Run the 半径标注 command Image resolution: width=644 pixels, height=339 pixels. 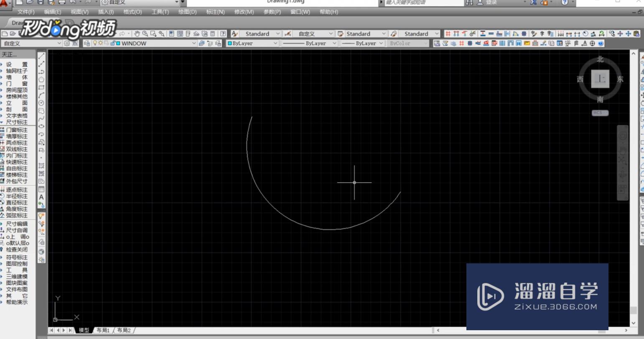coord(17,196)
